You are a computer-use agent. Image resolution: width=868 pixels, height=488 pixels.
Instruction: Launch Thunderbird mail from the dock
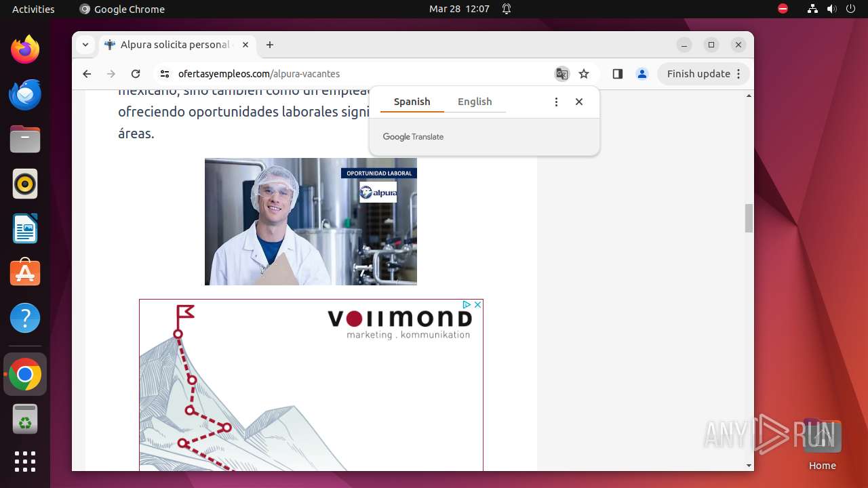[x=25, y=94]
